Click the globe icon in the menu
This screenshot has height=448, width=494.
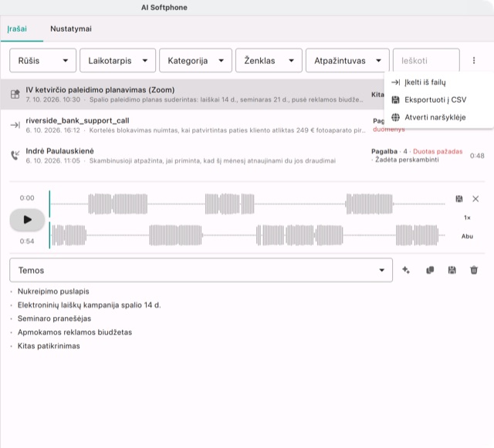pyautogui.click(x=395, y=117)
